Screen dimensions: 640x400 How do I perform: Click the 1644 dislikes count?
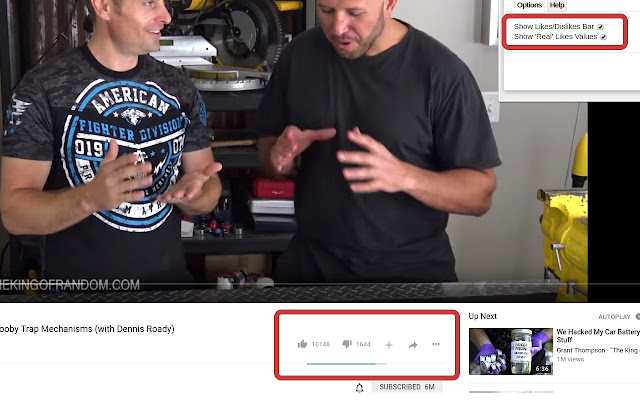coord(363,344)
